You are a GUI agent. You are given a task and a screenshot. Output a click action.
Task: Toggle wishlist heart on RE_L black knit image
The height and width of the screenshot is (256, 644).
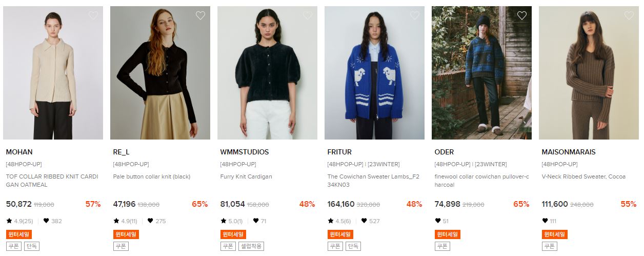coord(200,15)
